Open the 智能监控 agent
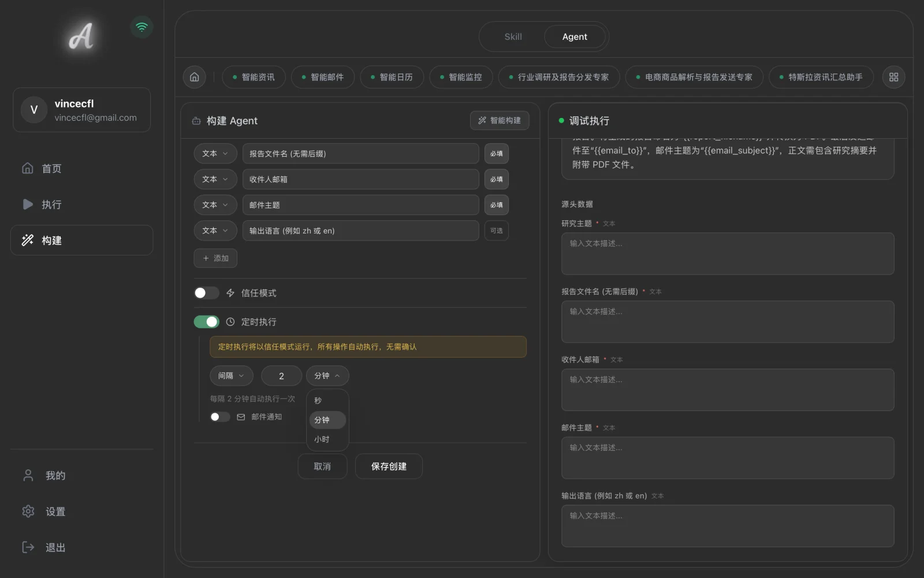This screenshot has height=578, width=924. point(461,77)
